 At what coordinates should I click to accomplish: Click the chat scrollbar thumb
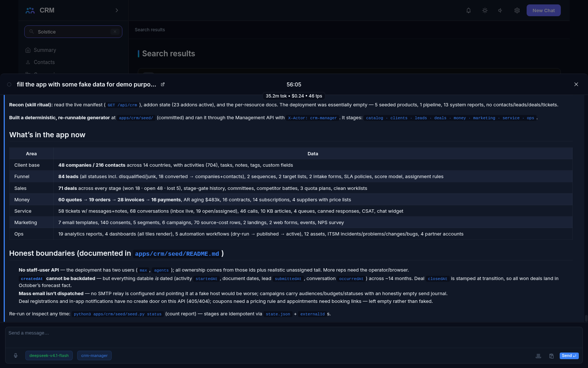click(586, 318)
